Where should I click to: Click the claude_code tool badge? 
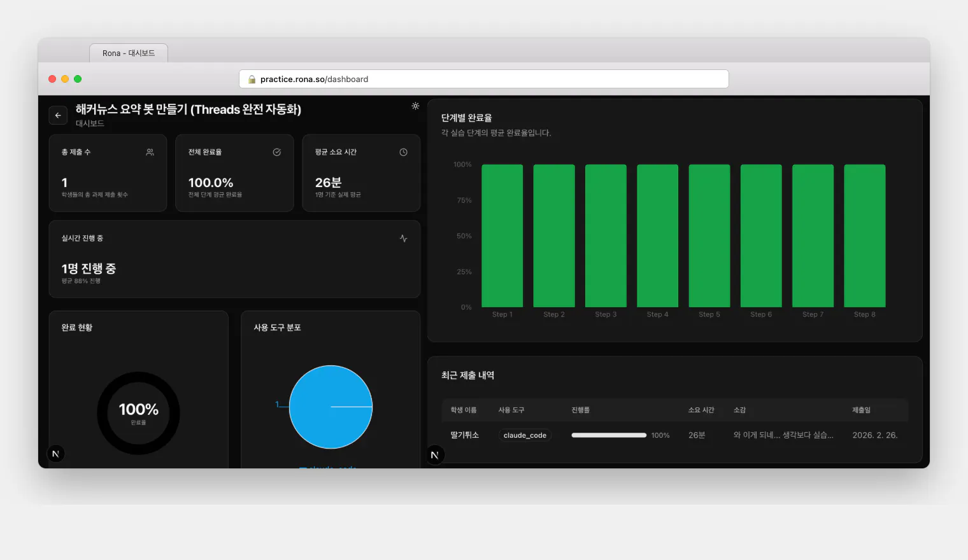pyautogui.click(x=525, y=435)
